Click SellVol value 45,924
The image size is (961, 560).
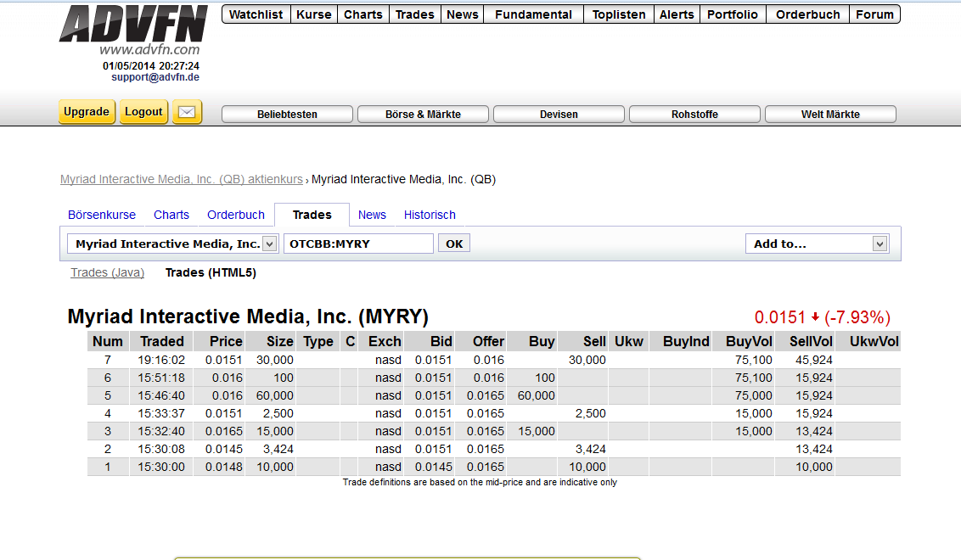[x=814, y=361]
